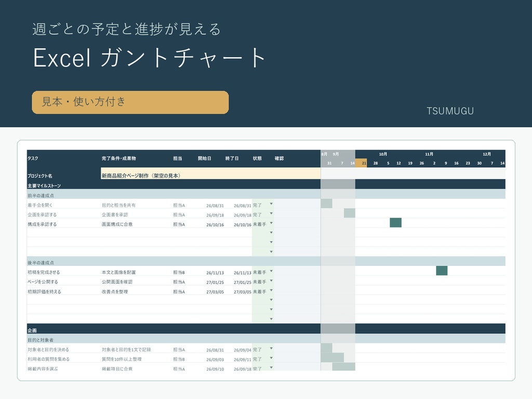Select the deliverable cell 画面構成に合意
Screen dimensions: 532x399
[117, 224]
